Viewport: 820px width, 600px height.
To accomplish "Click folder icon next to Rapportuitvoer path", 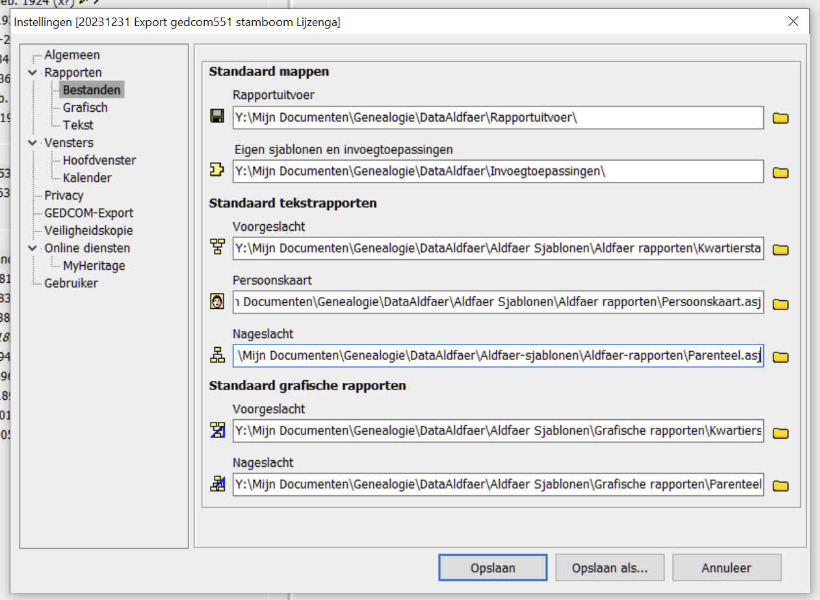I will pos(781,119).
